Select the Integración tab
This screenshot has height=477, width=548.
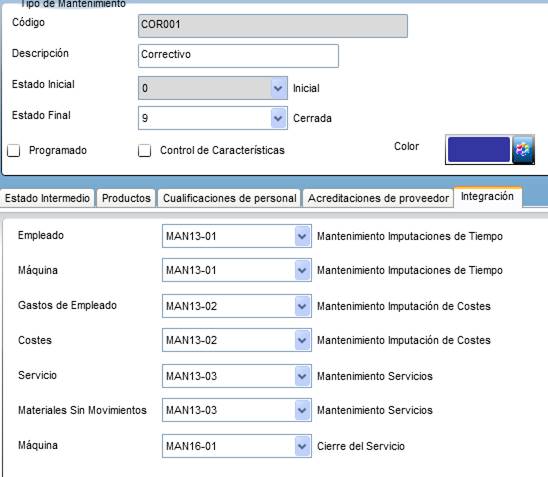[488, 197]
